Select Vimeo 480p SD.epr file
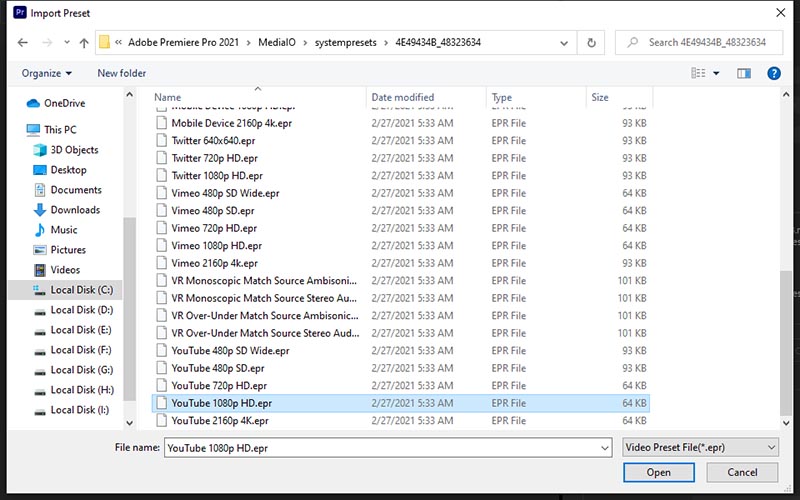800x500 pixels. click(401, 210)
